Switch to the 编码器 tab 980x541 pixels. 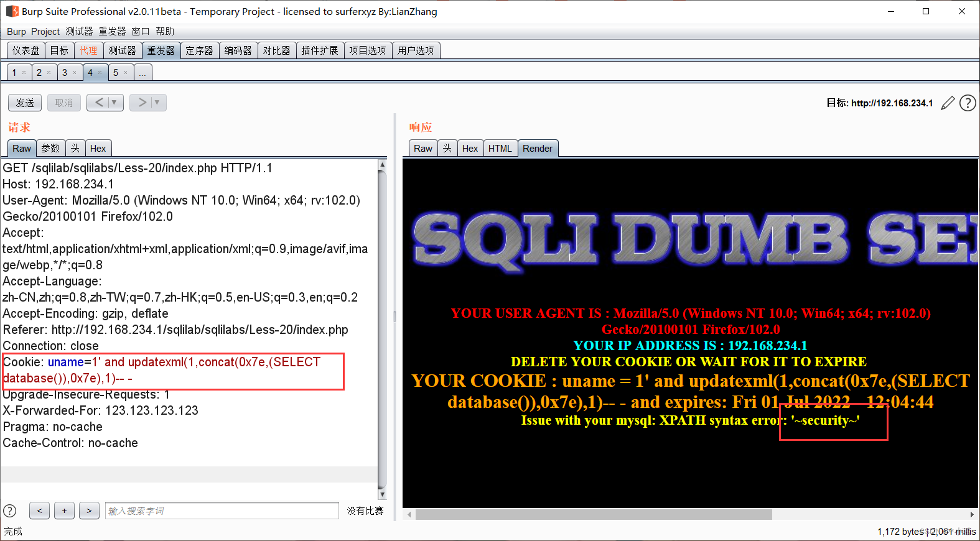[238, 50]
